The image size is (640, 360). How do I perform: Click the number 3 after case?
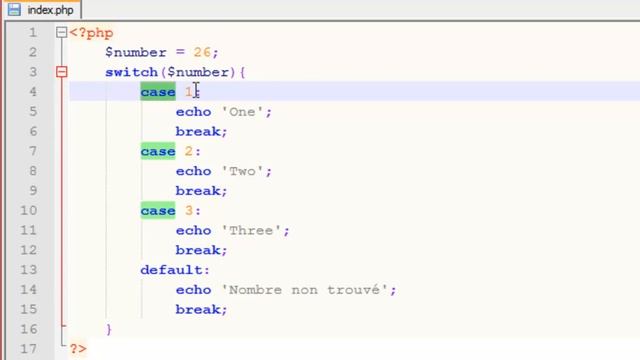(x=189, y=211)
